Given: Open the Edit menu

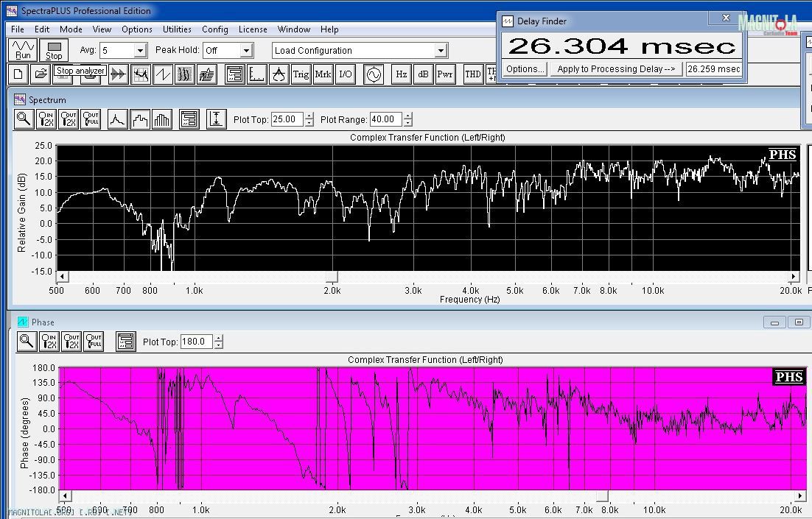Looking at the screenshot, I should tap(42, 29).
